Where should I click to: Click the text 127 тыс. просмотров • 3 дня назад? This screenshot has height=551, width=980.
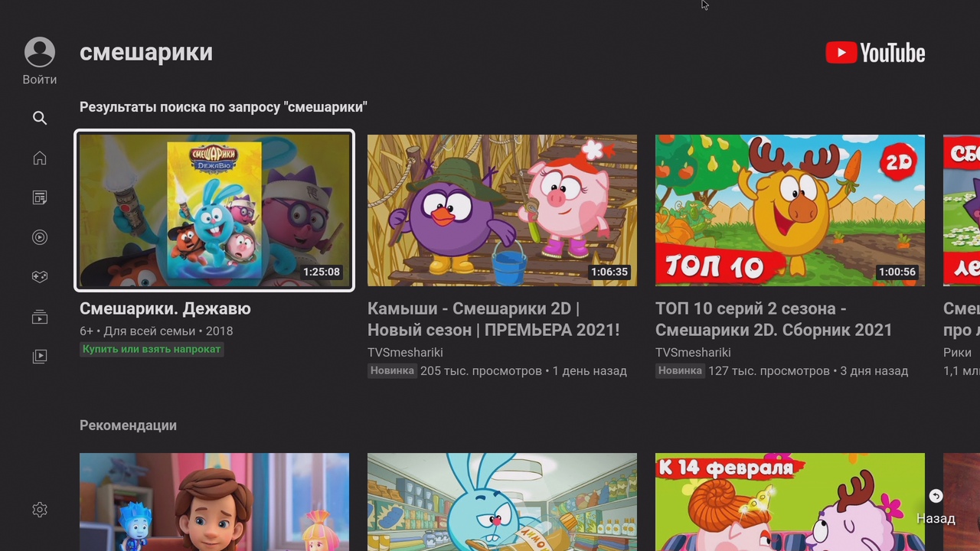pos(808,371)
